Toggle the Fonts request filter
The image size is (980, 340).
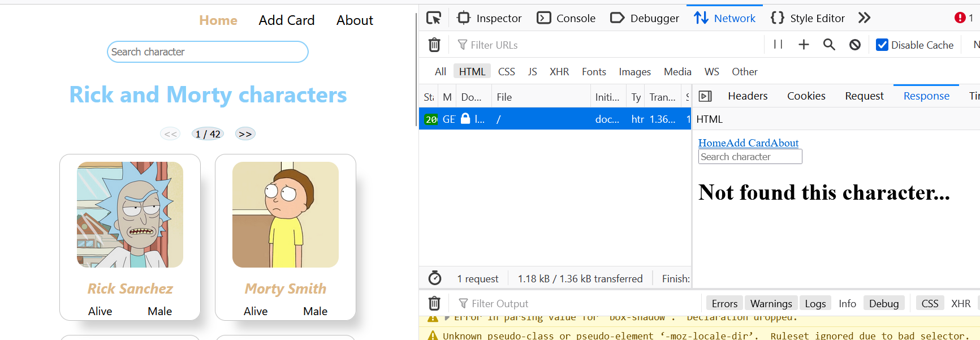point(594,72)
